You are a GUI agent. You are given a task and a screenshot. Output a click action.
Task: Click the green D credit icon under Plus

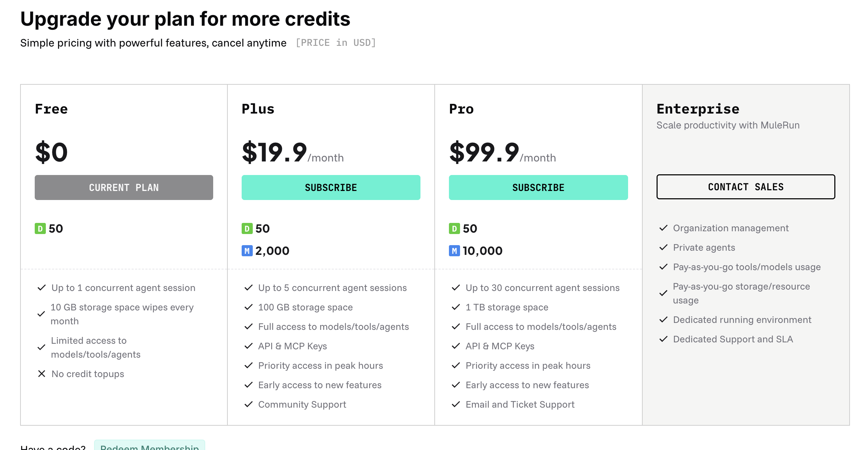(x=247, y=228)
